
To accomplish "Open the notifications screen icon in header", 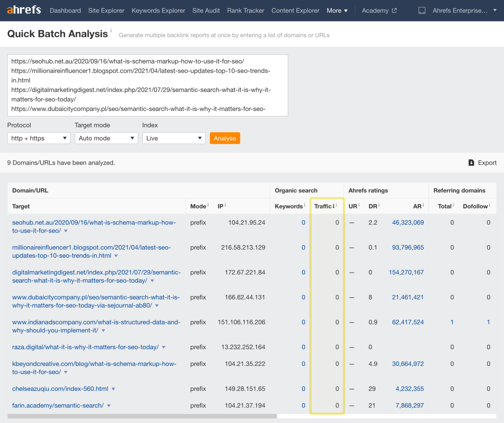I will (422, 11).
